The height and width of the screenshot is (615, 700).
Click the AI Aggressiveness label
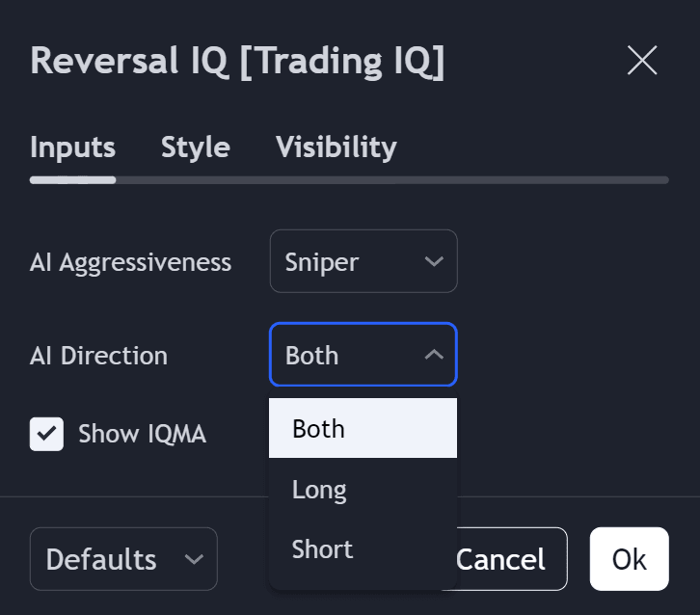click(130, 262)
